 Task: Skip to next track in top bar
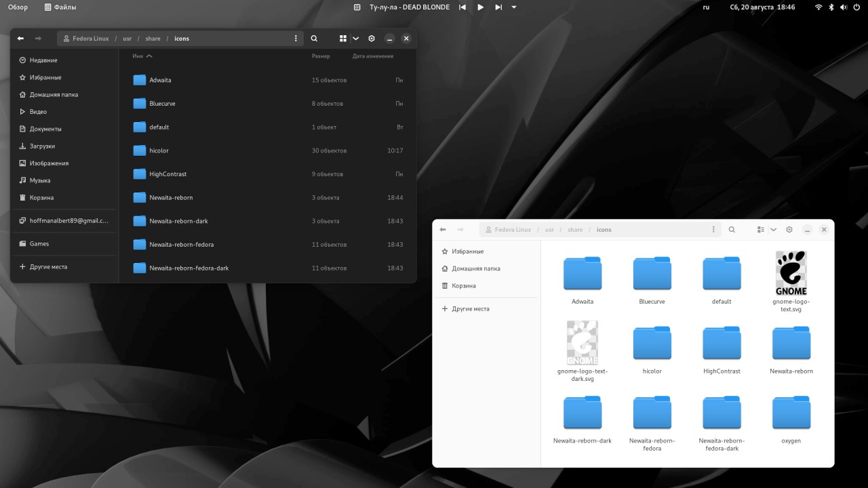[498, 7]
